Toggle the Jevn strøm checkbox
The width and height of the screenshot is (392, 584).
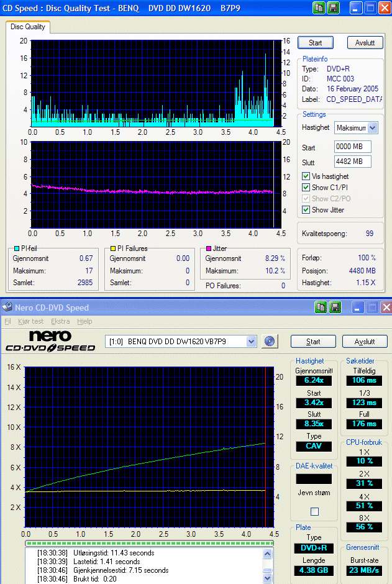pyautogui.click(x=314, y=511)
